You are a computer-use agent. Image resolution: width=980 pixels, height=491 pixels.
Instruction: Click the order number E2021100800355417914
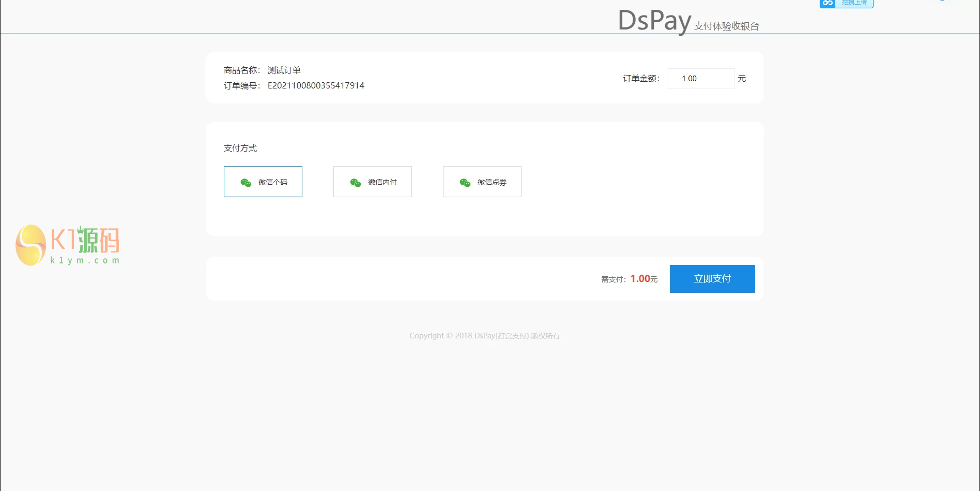(316, 86)
